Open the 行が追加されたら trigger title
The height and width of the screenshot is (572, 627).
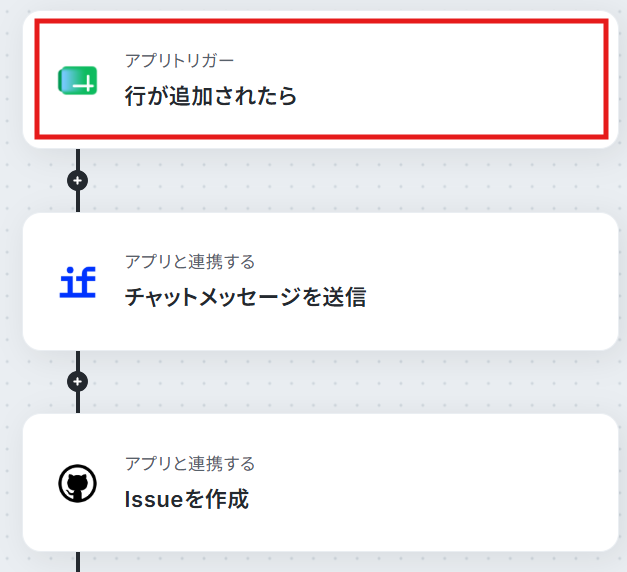coord(211,96)
